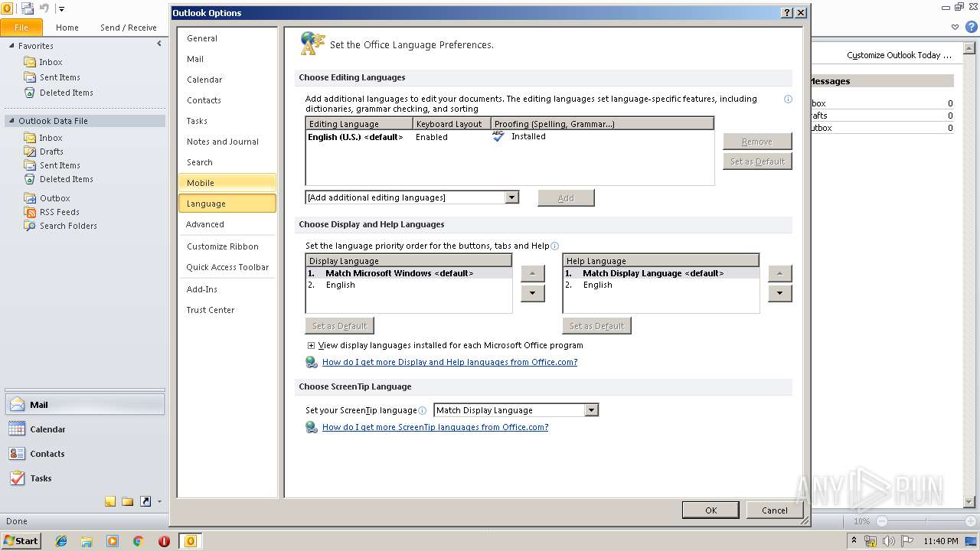
Task: Cancel the Outlook Options dialog
Action: [x=774, y=510]
